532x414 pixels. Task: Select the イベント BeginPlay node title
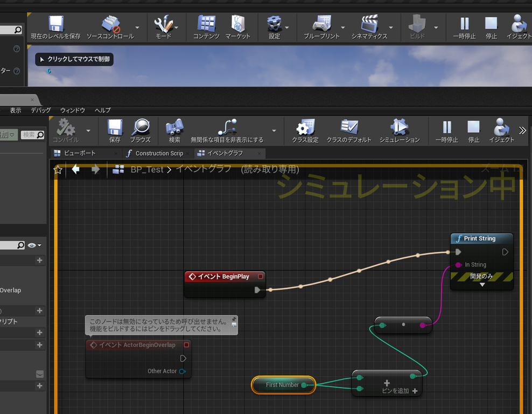pyautogui.click(x=223, y=277)
